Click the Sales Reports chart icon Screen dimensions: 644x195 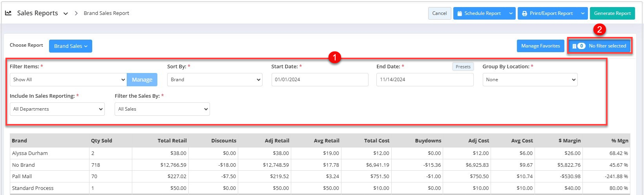coord(8,13)
